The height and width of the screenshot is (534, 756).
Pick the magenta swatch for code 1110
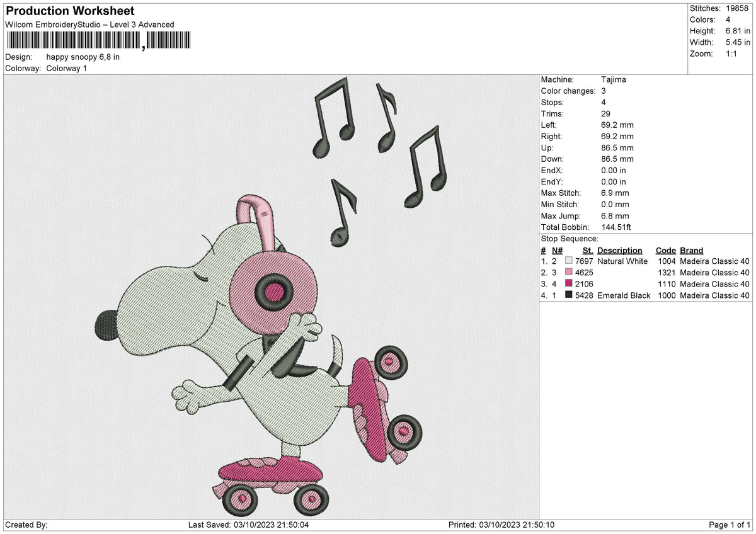569,283
